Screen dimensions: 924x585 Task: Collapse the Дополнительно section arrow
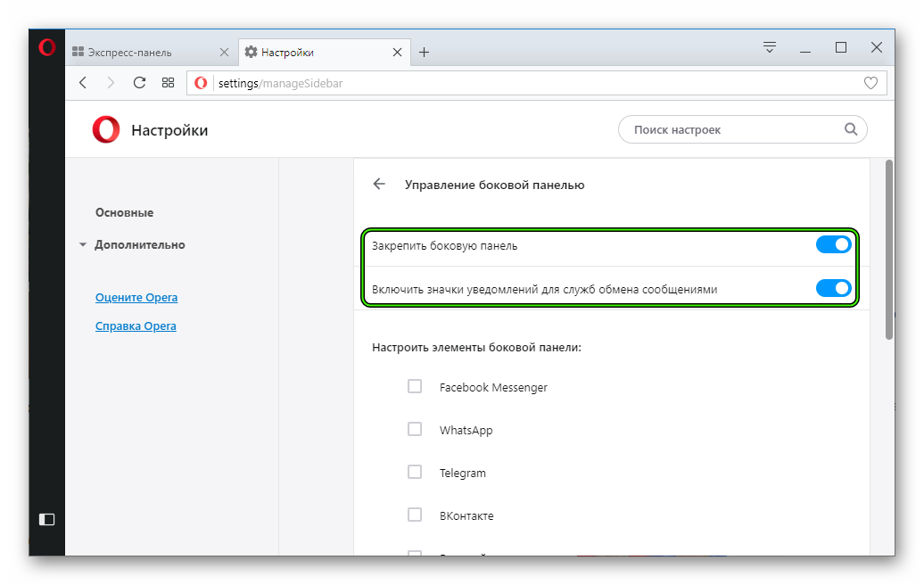pos(82,244)
